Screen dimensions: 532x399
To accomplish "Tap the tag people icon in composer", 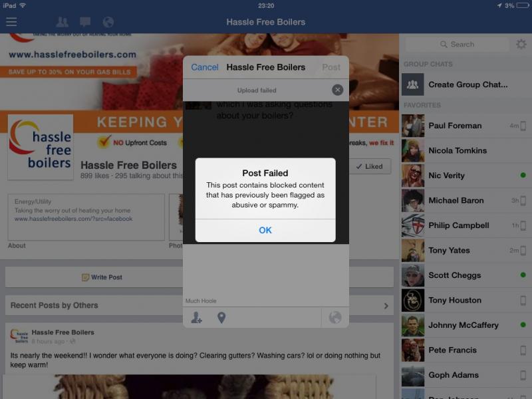I will (196, 318).
